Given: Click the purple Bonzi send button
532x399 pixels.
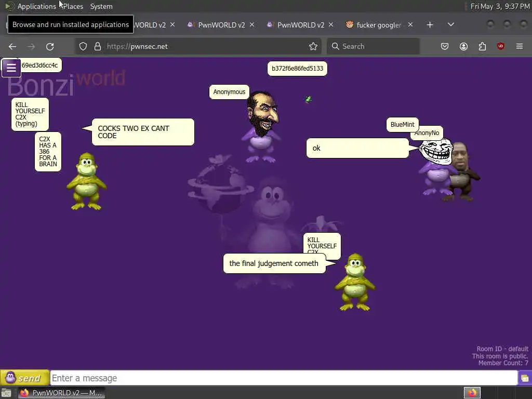Looking at the screenshot, I should (25, 378).
